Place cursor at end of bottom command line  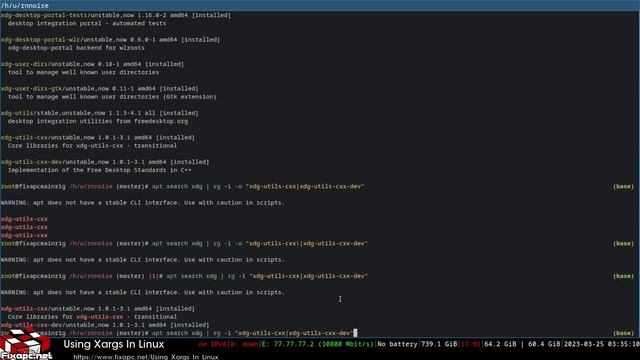pyautogui.click(x=355, y=333)
